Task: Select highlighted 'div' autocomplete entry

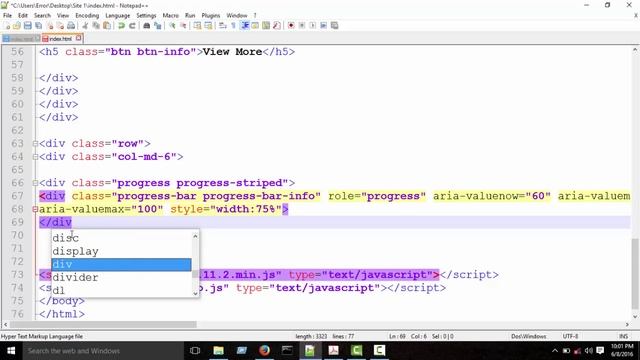Action: 121,264
